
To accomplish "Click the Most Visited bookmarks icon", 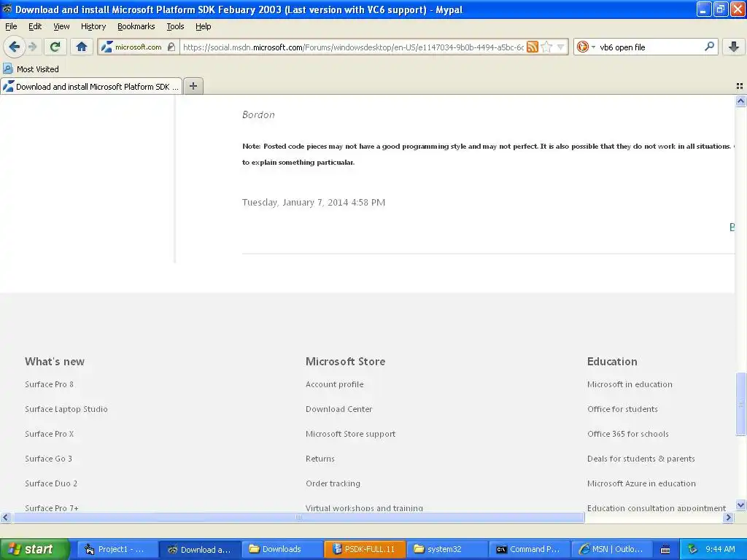I will click(8, 69).
